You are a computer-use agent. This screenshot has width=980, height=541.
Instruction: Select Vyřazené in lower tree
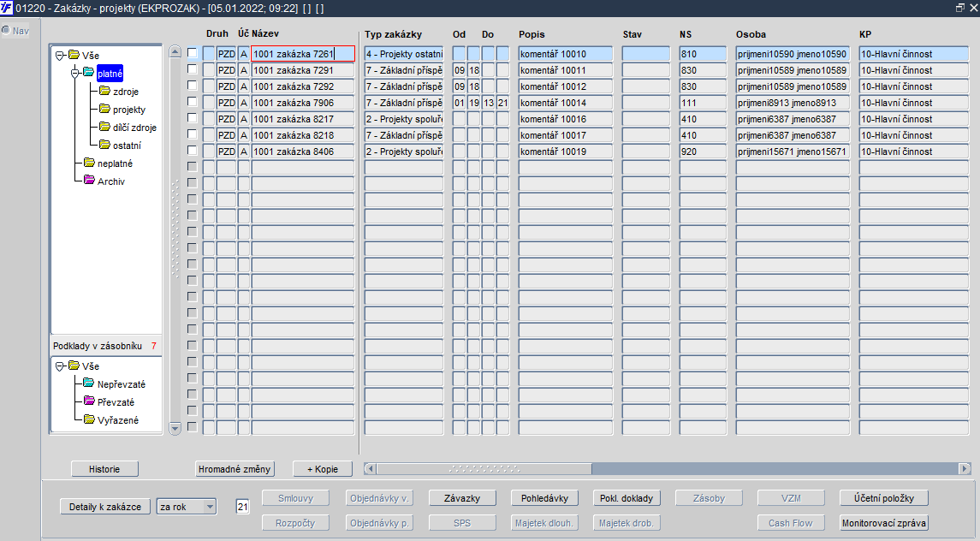click(118, 420)
